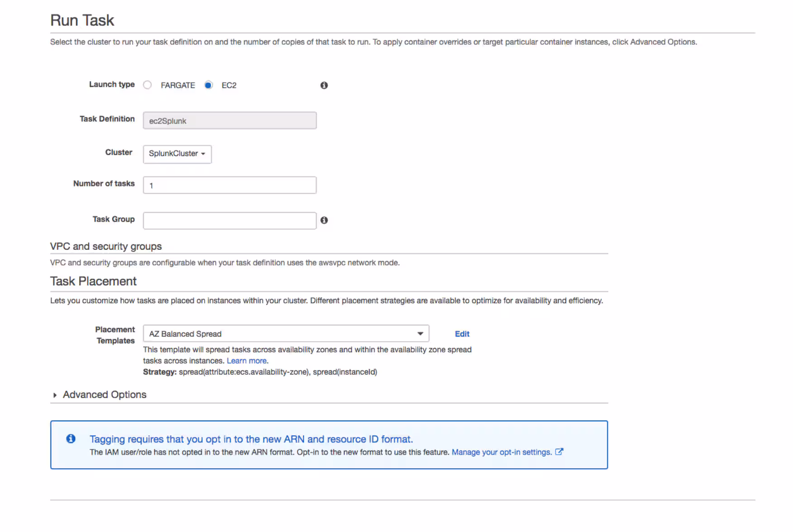Expand the Advanced Options section heading

point(105,394)
